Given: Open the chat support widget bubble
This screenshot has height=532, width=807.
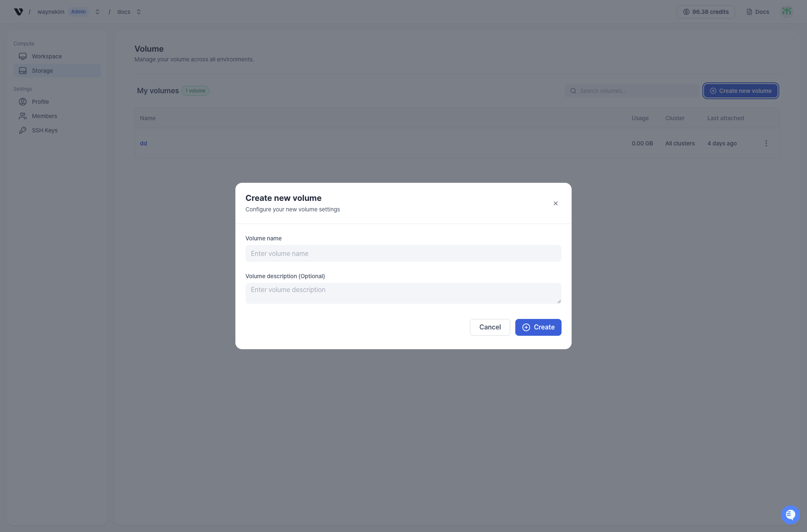Looking at the screenshot, I should 790,514.
